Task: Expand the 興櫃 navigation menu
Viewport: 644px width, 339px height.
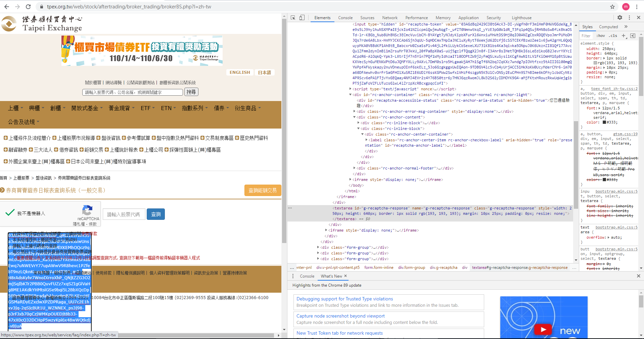Action: [x=36, y=108]
